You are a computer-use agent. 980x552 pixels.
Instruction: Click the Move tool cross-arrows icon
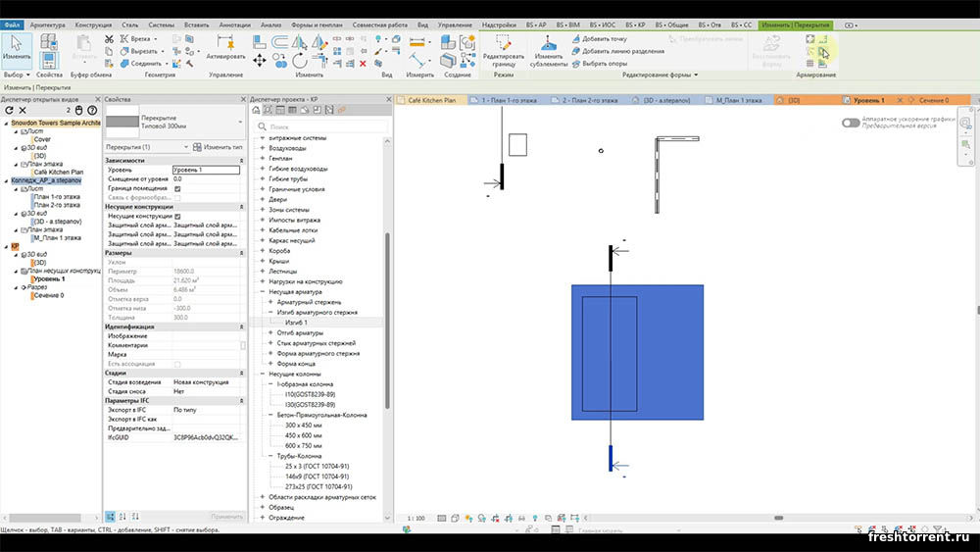(260, 60)
